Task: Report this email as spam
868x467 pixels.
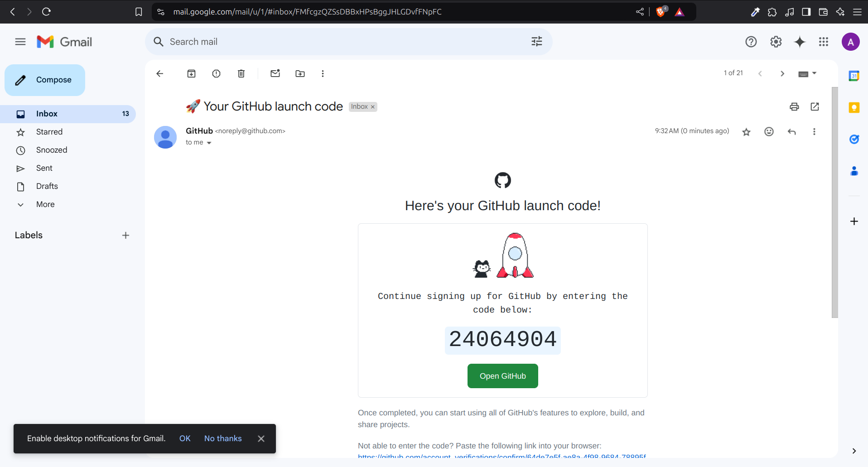Action: (216, 73)
